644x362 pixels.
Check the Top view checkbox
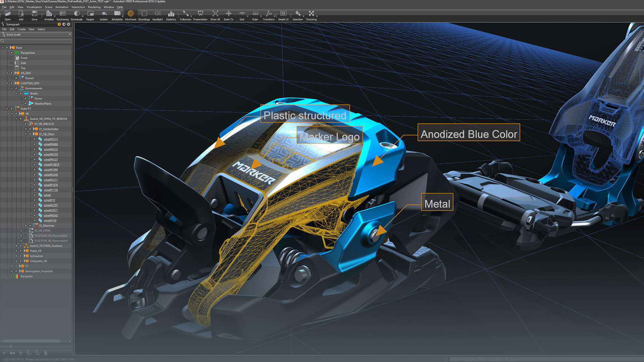pos(11,68)
